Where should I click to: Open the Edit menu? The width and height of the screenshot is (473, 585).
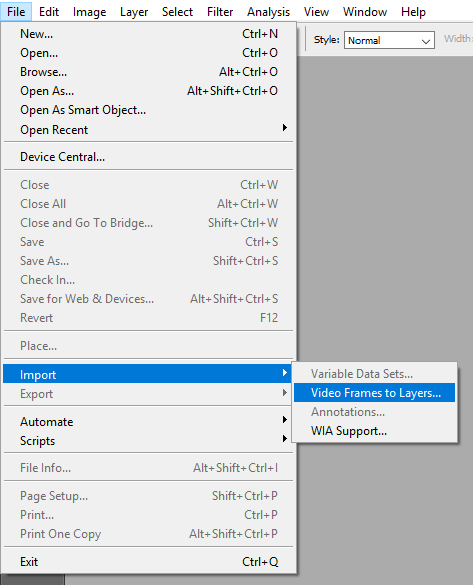(49, 12)
